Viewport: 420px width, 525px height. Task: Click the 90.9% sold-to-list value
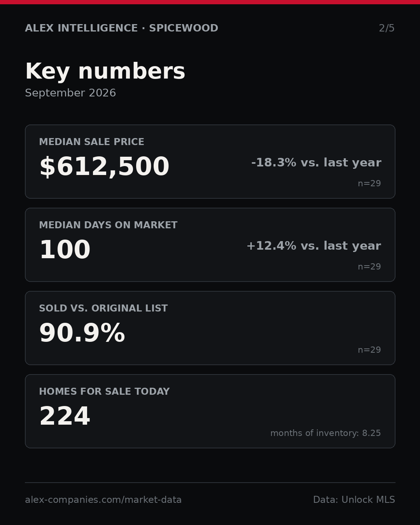click(x=82, y=333)
